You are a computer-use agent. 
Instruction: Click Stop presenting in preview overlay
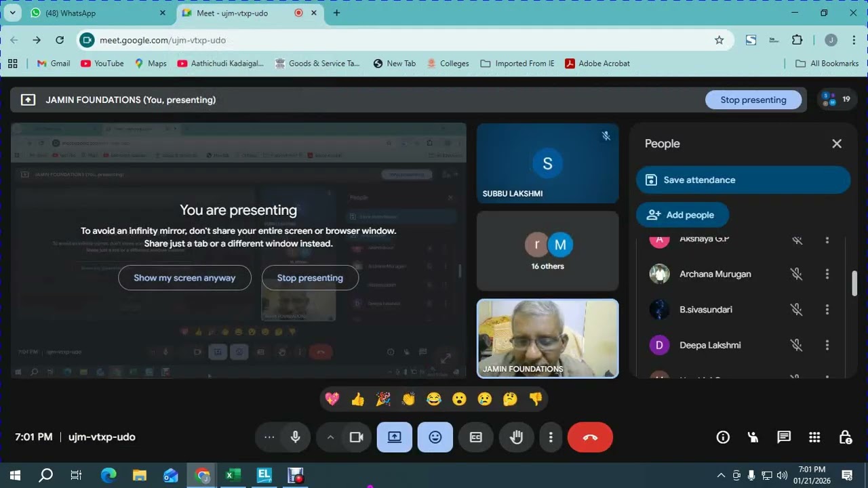coord(310,278)
